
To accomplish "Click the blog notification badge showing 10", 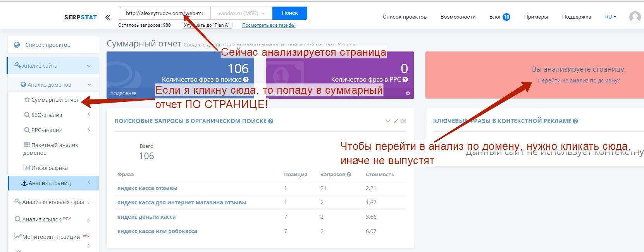I will coord(506,17).
